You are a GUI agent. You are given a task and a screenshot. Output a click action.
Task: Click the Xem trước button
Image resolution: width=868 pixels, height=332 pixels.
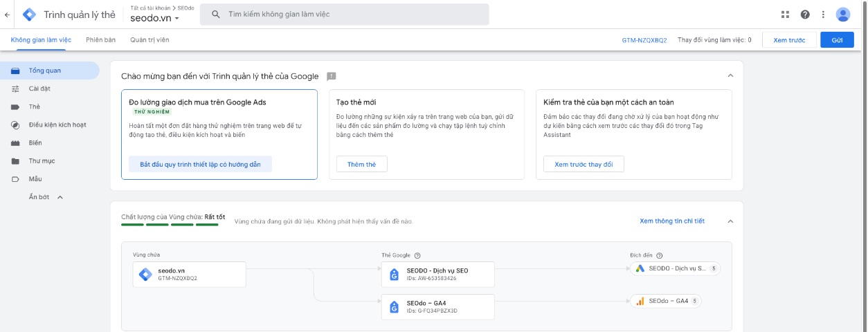coord(789,40)
